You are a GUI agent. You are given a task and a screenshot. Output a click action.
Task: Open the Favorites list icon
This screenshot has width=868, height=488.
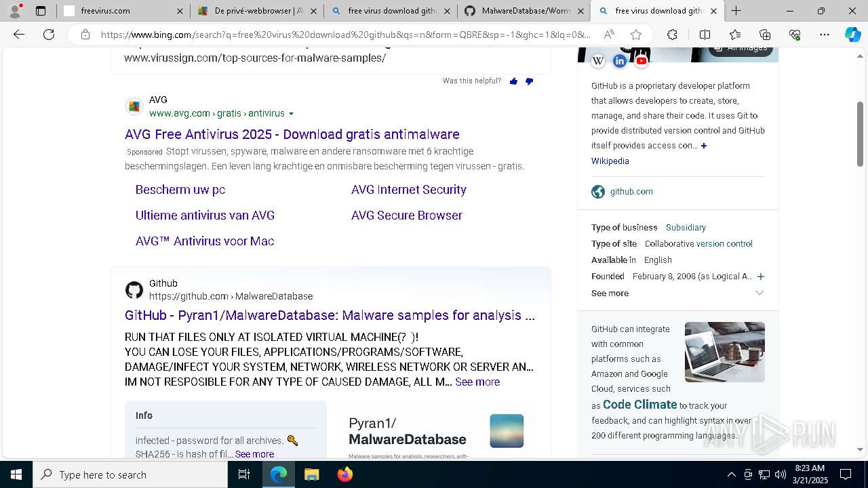735,35
